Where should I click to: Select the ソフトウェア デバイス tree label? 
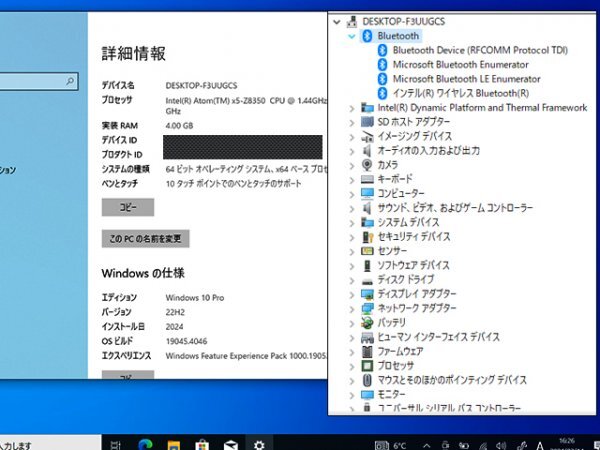tap(414, 265)
